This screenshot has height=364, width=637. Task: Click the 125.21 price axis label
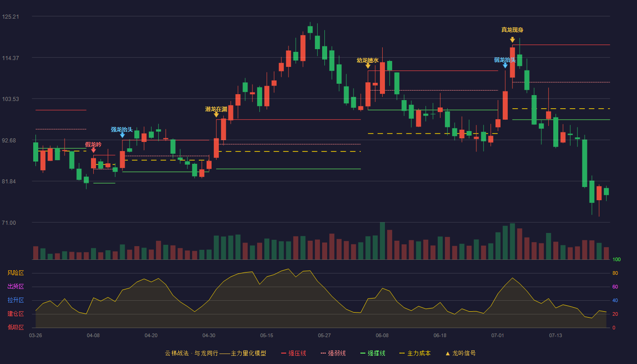point(10,17)
